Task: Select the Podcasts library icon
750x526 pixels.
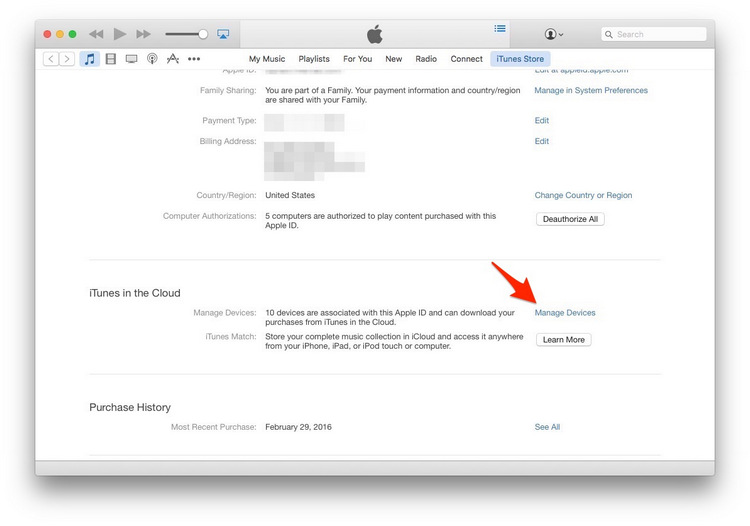Action: (152, 59)
